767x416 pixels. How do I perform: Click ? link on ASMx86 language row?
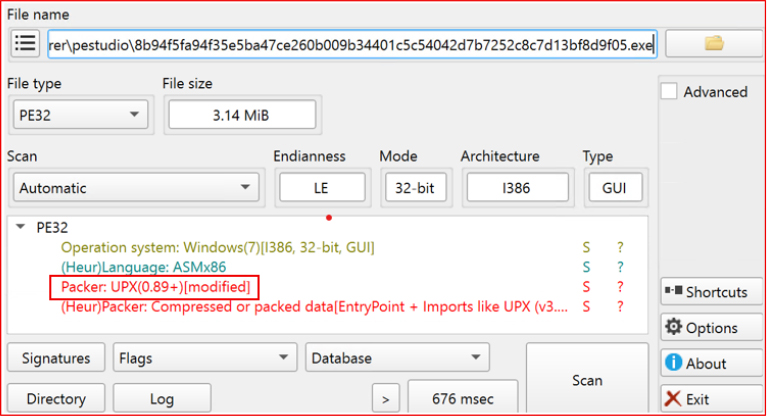point(620,267)
